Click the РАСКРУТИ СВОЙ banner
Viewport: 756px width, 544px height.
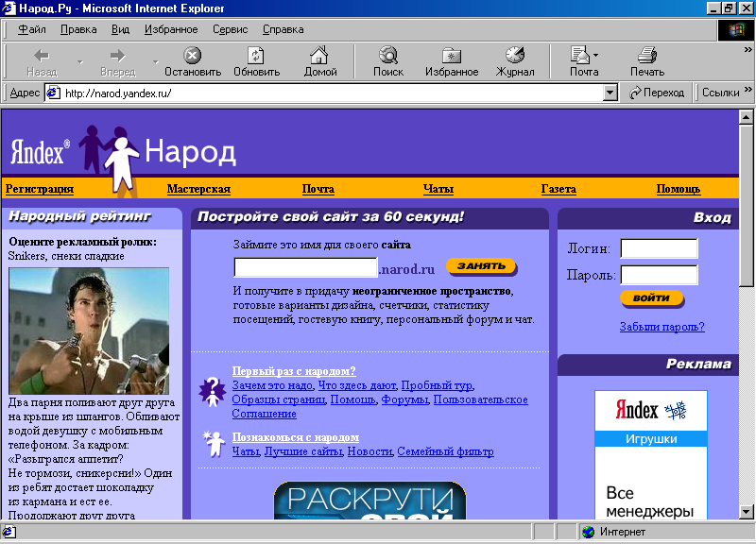[369, 501]
